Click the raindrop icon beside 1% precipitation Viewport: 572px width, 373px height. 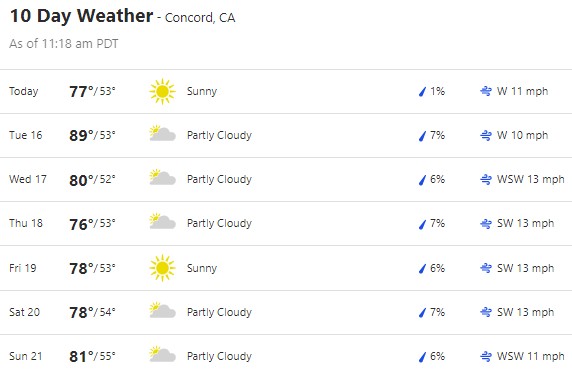click(x=422, y=92)
